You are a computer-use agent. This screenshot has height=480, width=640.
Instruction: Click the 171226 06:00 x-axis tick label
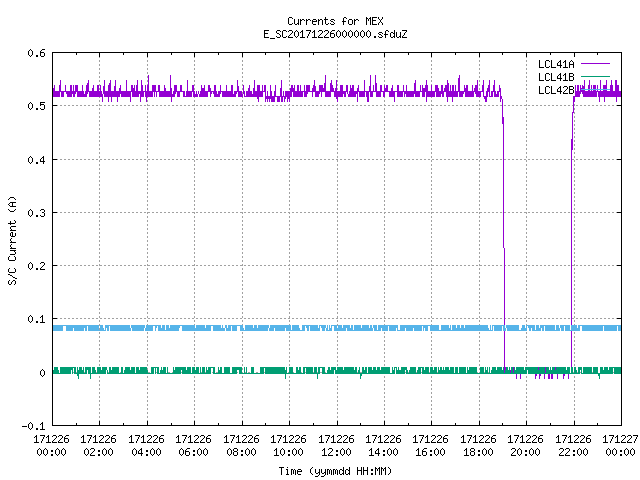coord(193,446)
